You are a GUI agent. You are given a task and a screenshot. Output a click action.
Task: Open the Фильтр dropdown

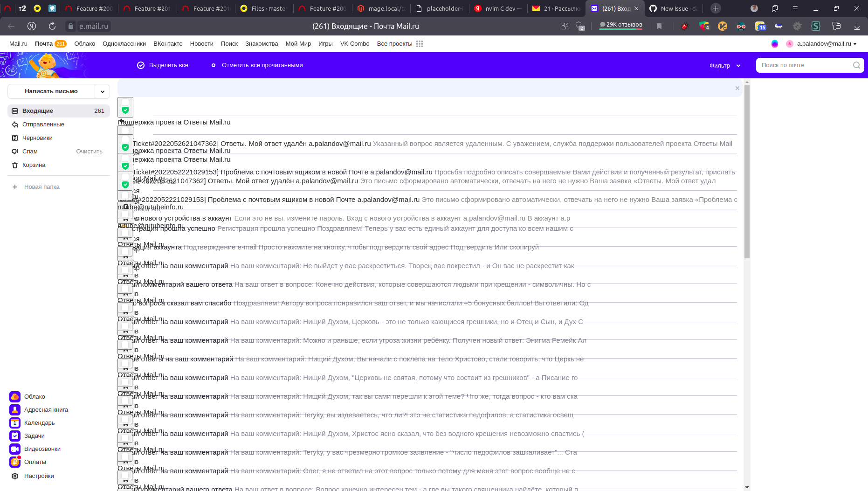pos(725,65)
